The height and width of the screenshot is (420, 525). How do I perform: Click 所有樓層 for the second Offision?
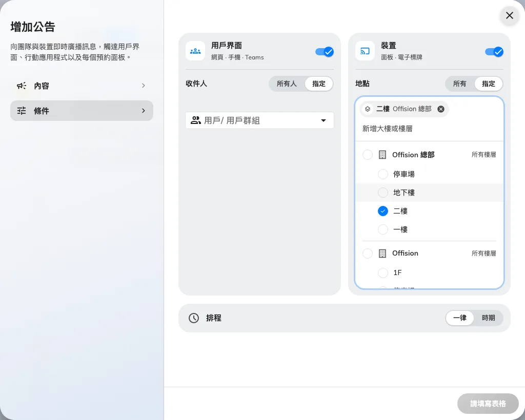pyautogui.click(x=483, y=254)
